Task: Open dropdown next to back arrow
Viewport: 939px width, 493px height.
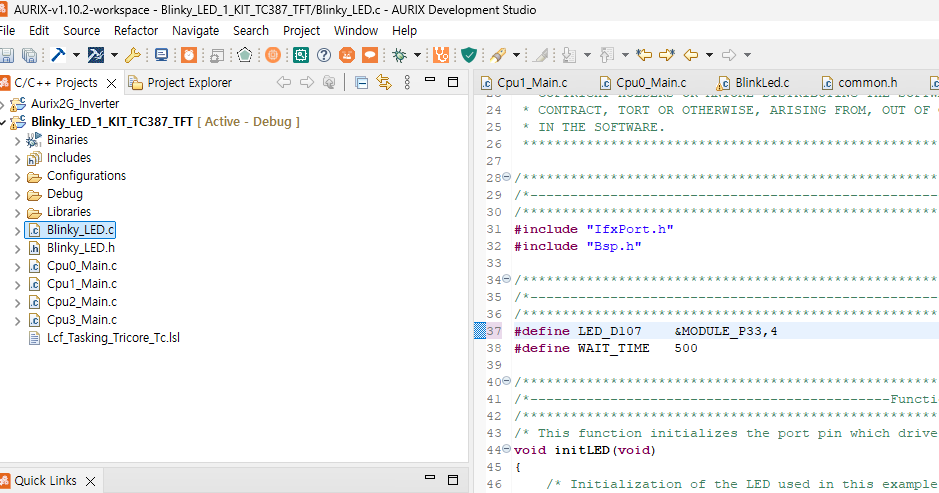Action: [710, 55]
